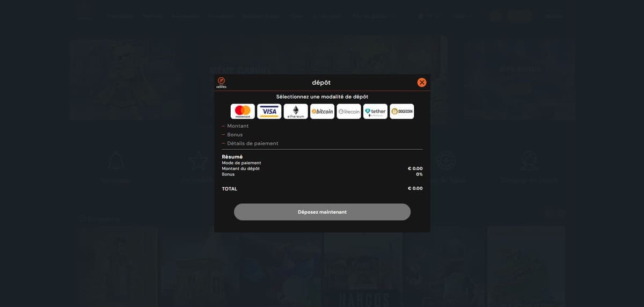Pick Ethereum as deposit method
Screen dimensions: 644x307
[x=296, y=111]
